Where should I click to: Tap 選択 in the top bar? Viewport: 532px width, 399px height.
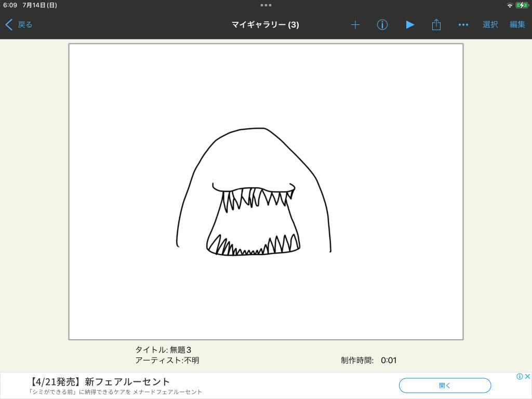click(490, 24)
